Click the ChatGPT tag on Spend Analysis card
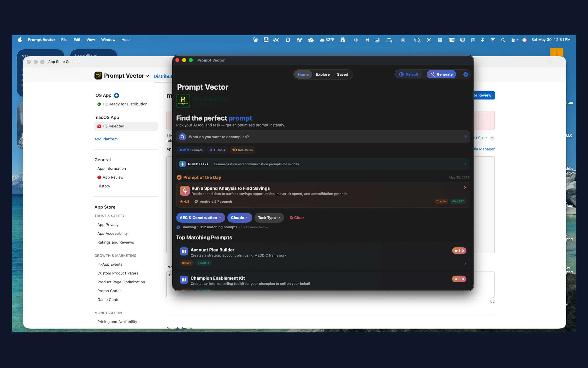Image resolution: width=588 pixels, height=368 pixels. click(458, 201)
